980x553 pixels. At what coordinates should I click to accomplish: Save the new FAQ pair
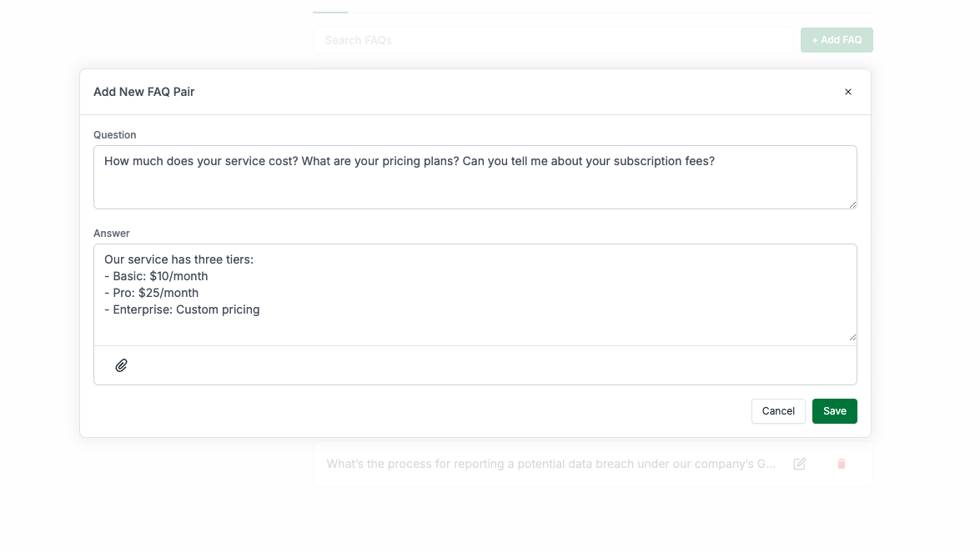click(834, 410)
